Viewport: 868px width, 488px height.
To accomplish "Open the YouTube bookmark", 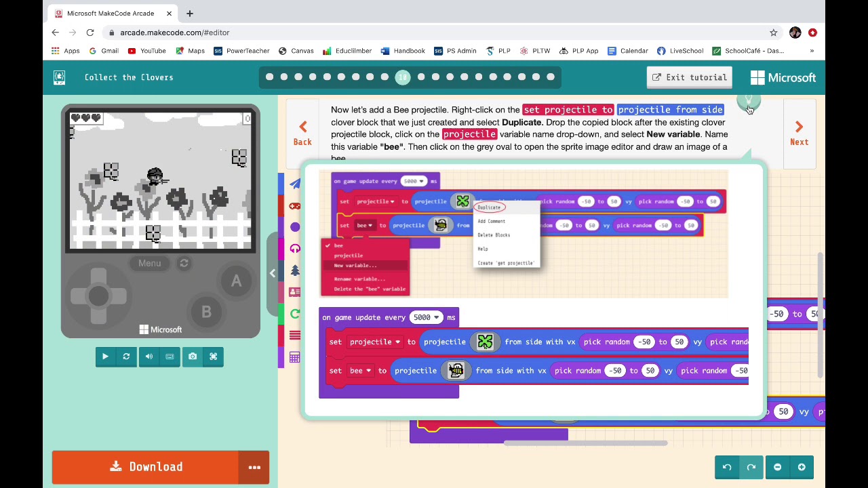I will (x=146, y=51).
